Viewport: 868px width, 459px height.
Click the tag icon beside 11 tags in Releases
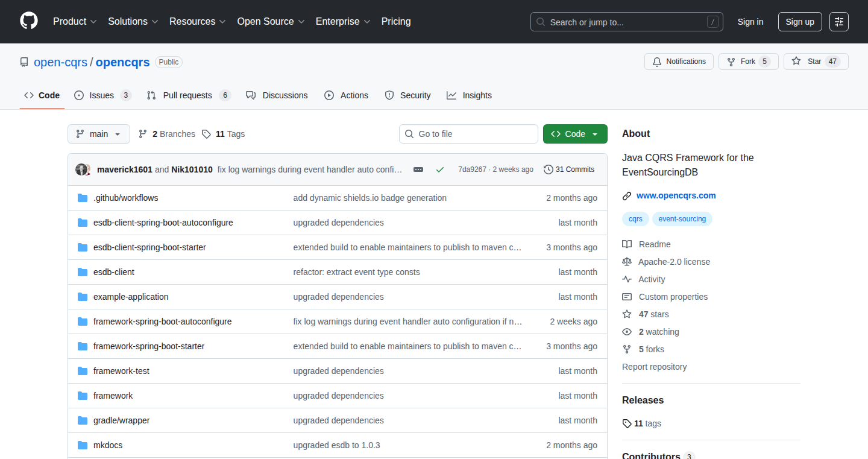(627, 423)
